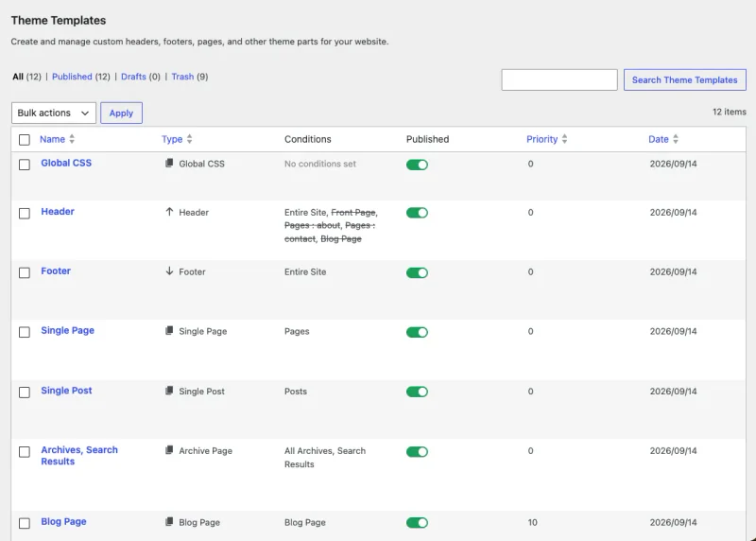This screenshot has width=756, height=541.
Task: Click the Header type up-arrow icon
Action: click(x=169, y=212)
